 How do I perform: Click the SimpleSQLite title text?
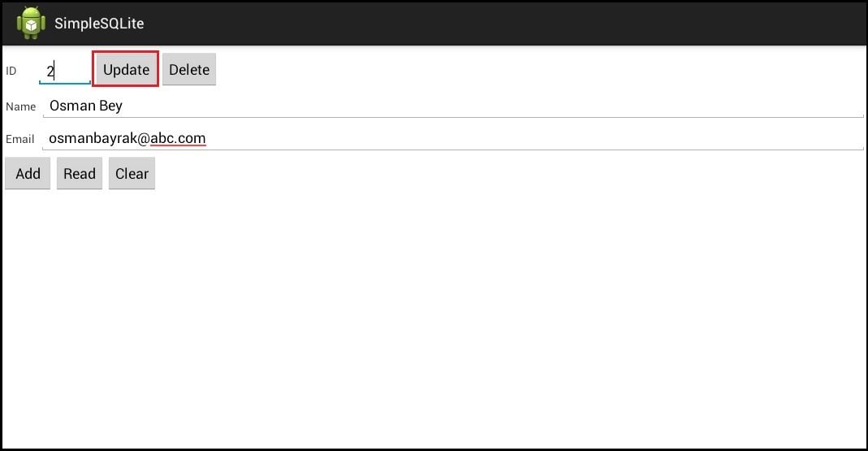(x=99, y=24)
